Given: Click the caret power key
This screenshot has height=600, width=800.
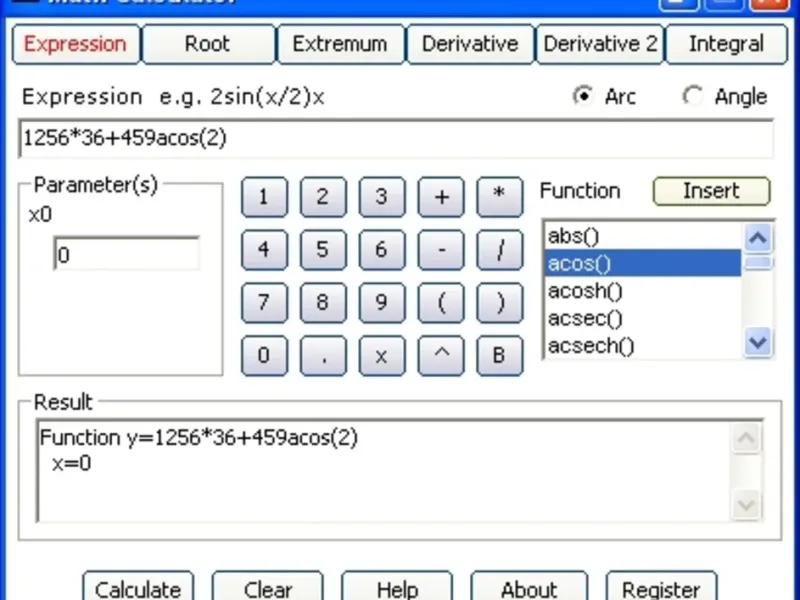Looking at the screenshot, I should pyautogui.click(x=441, y=356).
